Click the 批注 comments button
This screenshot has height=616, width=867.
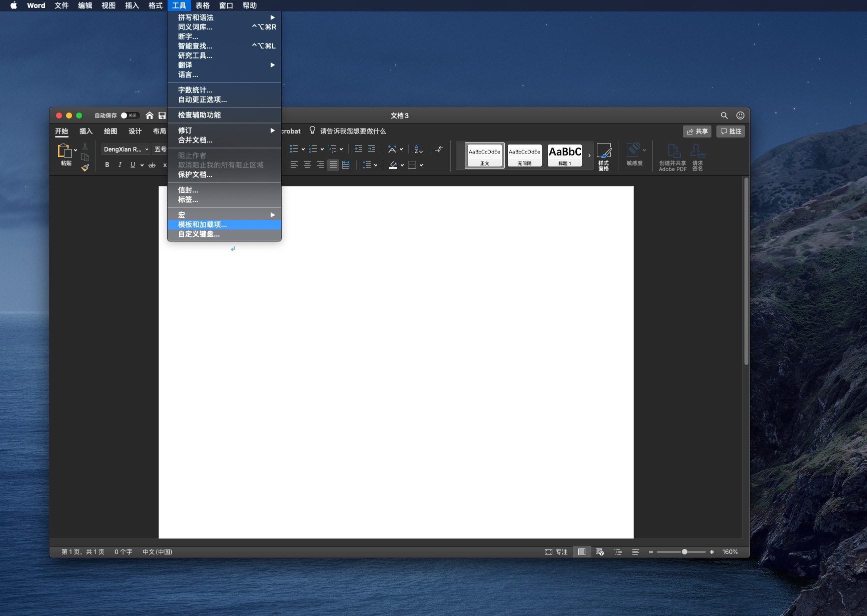click(731, 131)
